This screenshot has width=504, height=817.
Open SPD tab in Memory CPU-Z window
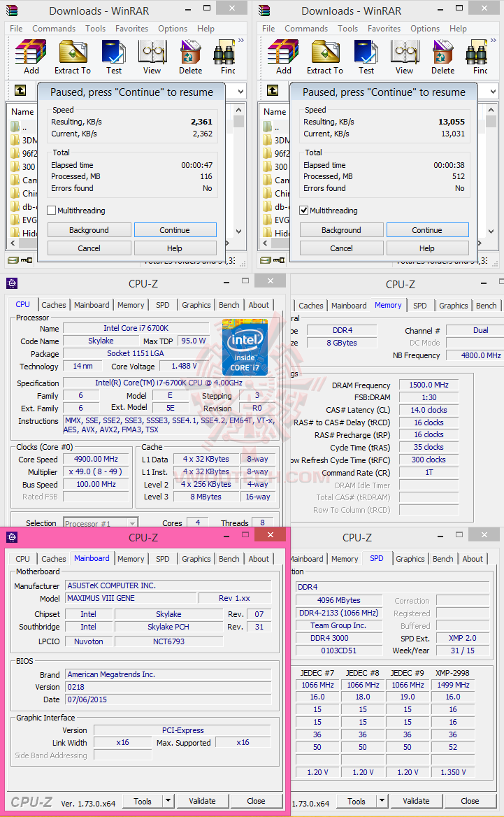point(419,306)
